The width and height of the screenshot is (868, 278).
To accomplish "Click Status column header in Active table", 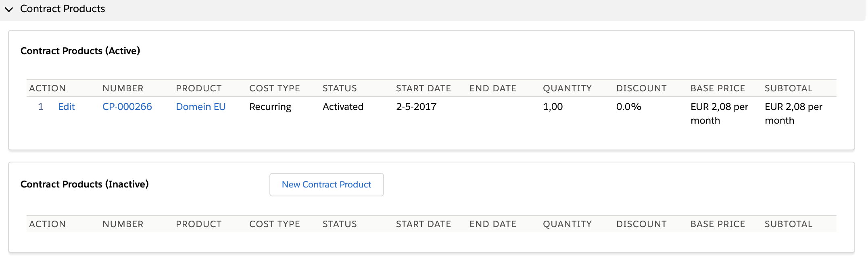I will click(340, 88).
